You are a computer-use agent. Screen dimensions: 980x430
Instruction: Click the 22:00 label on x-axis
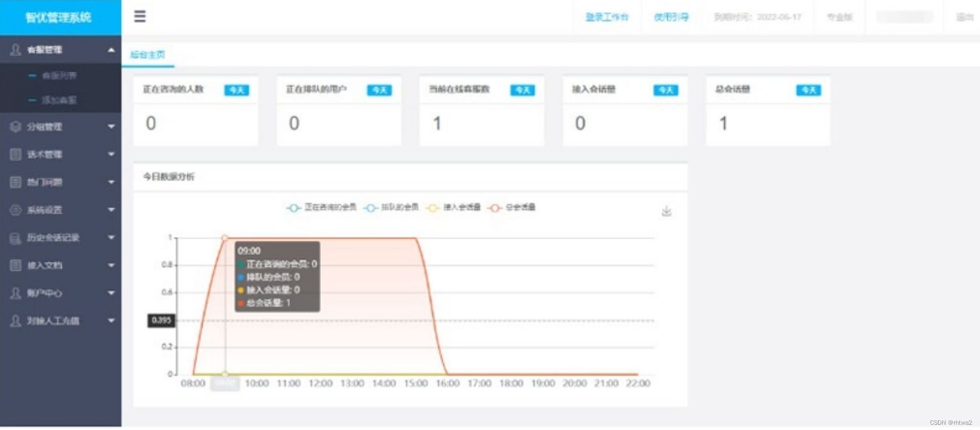(x=638, y=383)
